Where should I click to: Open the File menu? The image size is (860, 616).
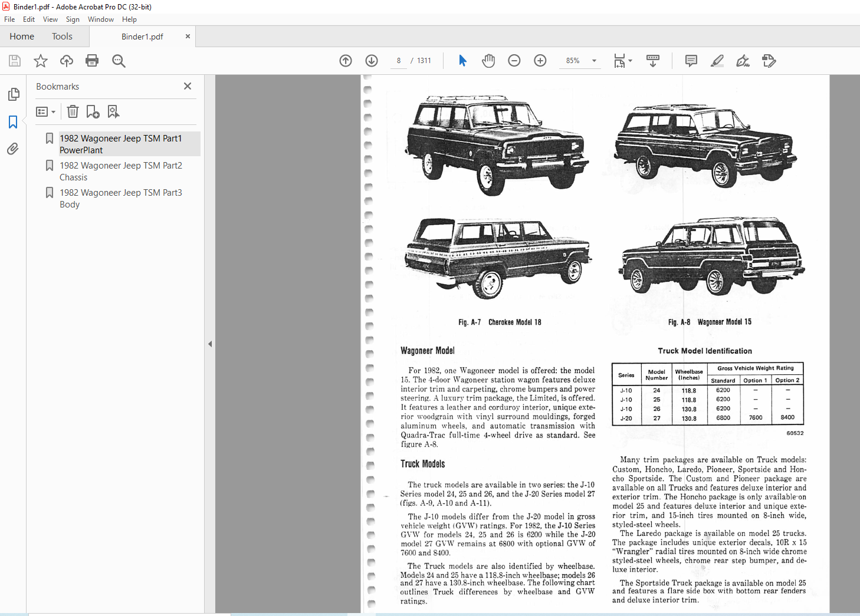pyautogui.click(x=9, y=19)
